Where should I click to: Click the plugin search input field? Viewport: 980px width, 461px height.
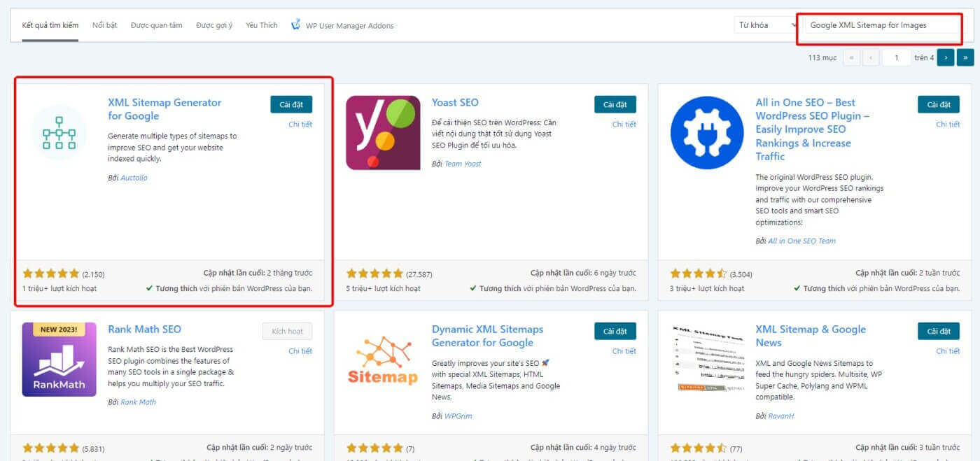pos(883,25)
